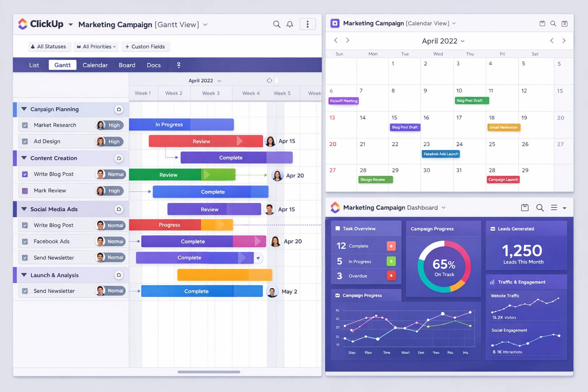588x392 pixels.
Task: Collapse the Campaign Planning group
Action: point(24,109)
